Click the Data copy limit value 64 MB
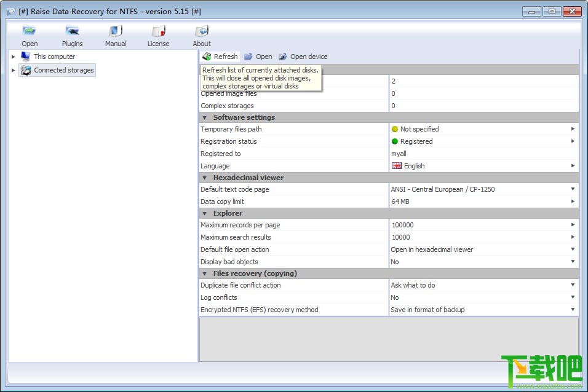Image resolution: width=588 pixels, height=392 pixels. pyautogui.click(x=400, y=202)
